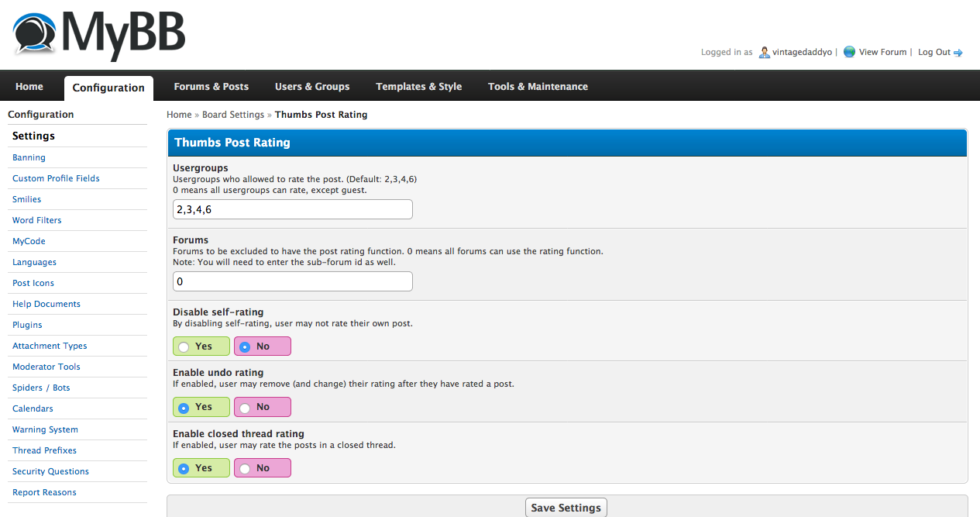Open Plugins in the sidebar

pyautogui.click(x=27, y=325)
